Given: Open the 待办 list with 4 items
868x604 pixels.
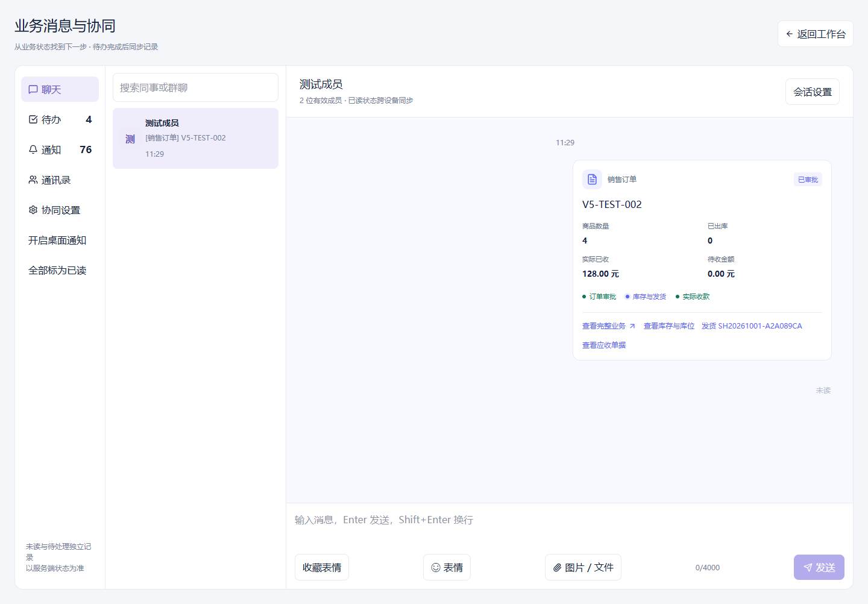Looking at the screenshot, I should coord(60,119).
